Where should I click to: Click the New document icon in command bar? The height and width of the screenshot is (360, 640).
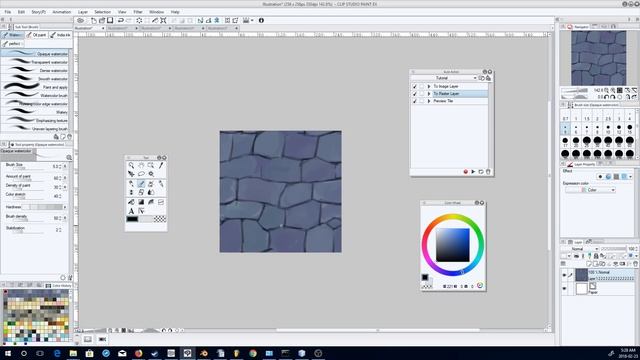[x=94, y=20]
